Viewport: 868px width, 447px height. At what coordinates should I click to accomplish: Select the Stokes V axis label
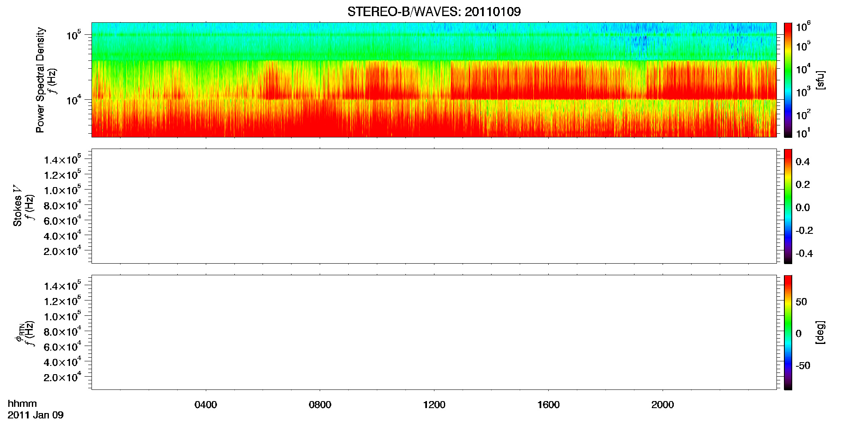pyautogui.click(x=18, y=206)
